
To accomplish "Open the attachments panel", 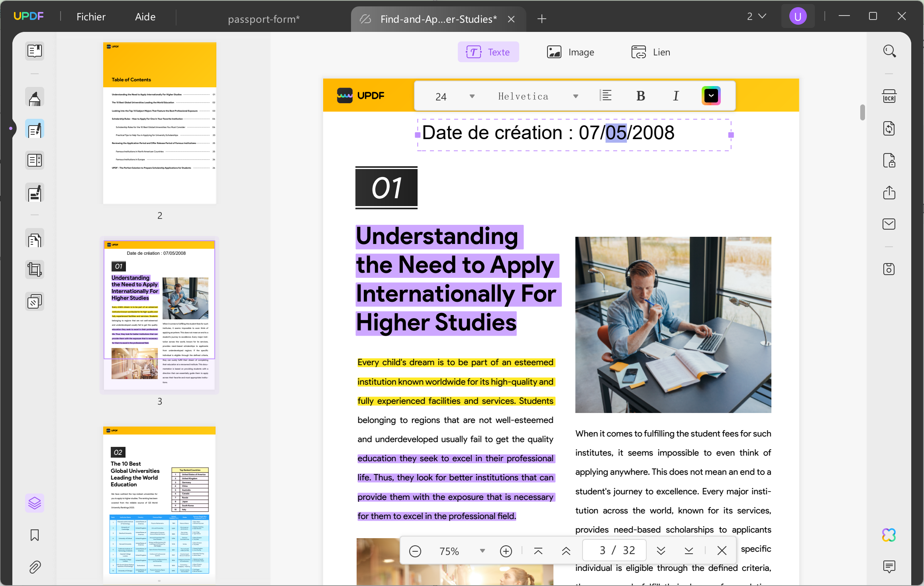I will 35,567.
